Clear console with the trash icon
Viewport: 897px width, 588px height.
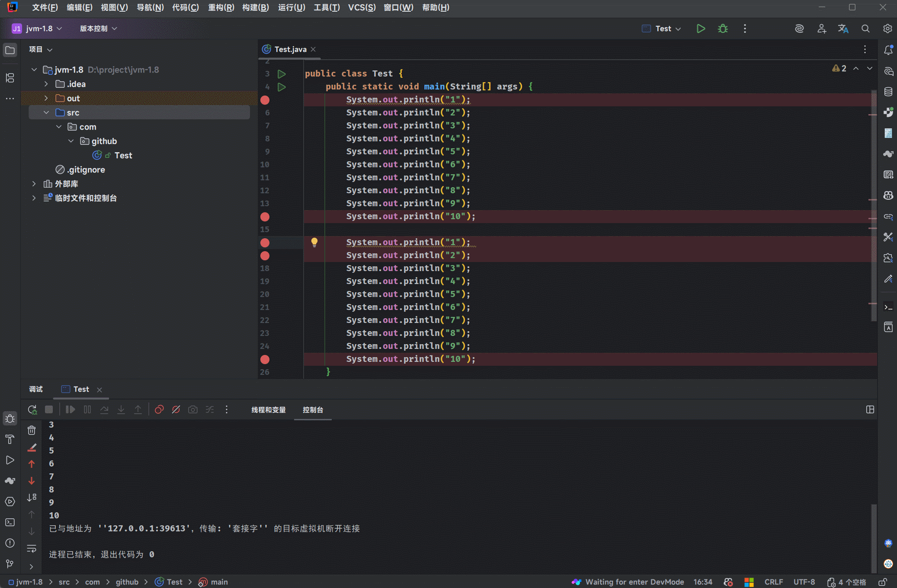(32, 430)
